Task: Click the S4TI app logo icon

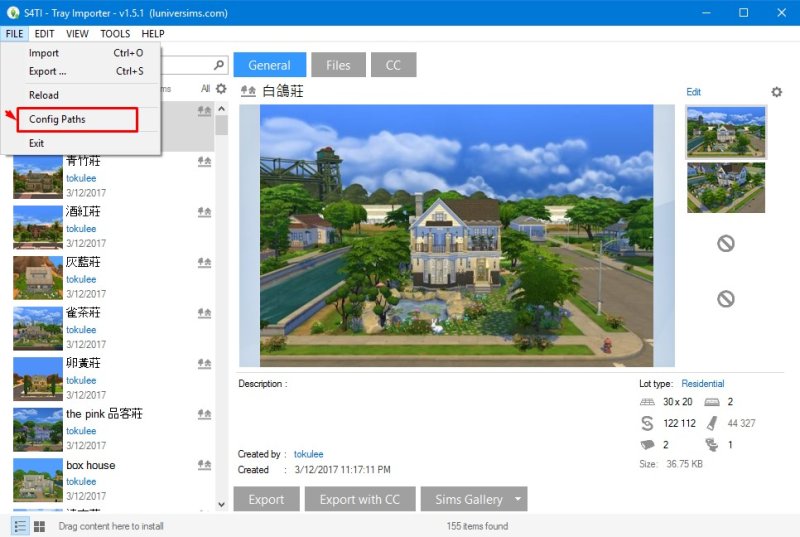Action: 13,13
